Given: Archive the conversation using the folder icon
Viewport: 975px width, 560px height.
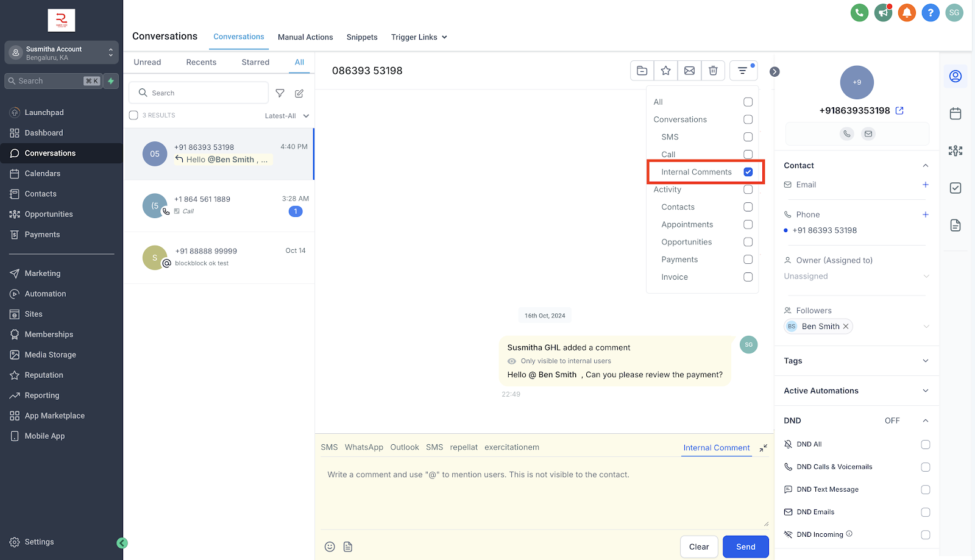Looking at the screenshot, I should pos(641,70).
